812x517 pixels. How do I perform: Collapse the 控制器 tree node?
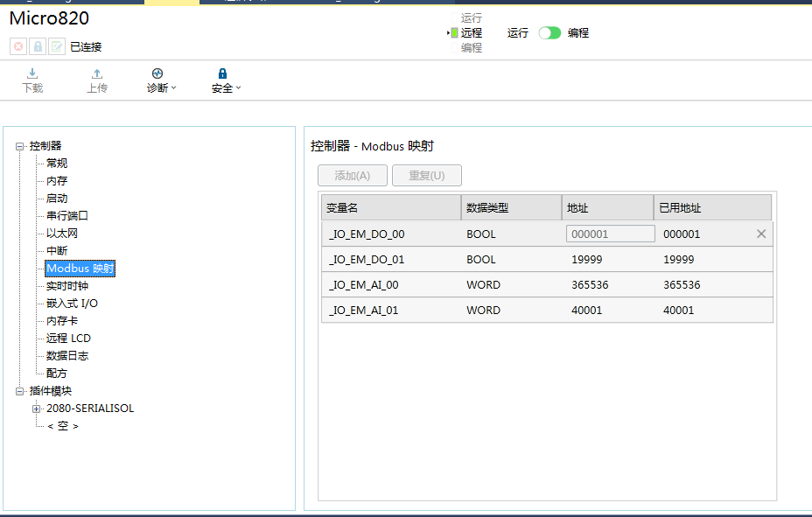point(19,146)
